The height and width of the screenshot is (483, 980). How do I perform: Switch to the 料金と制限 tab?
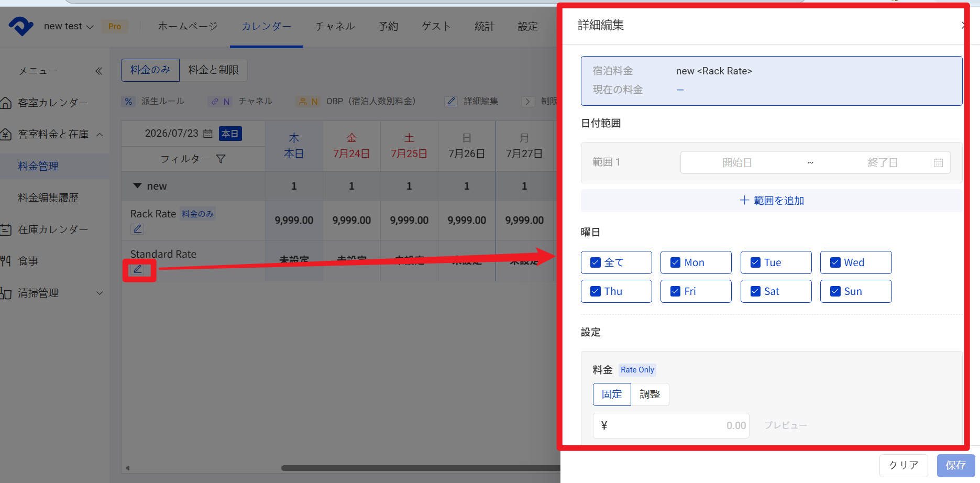(x=214, y=70)
